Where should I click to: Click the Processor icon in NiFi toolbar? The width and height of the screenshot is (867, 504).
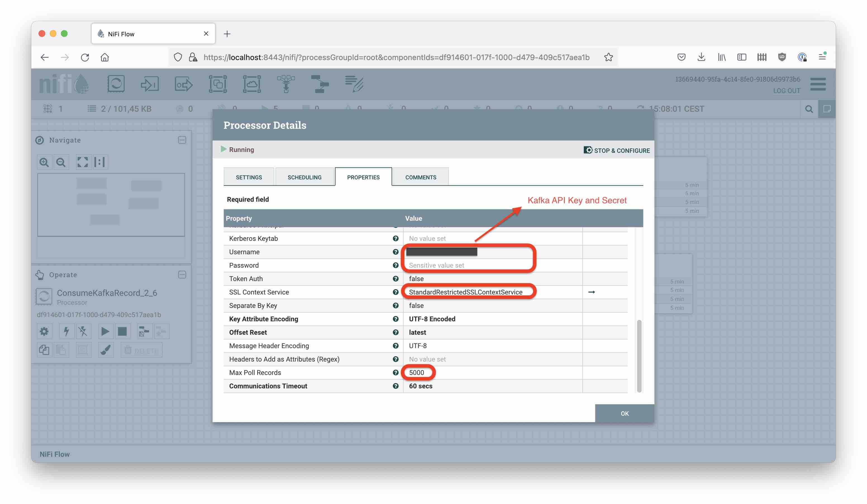pyautogui.click(x=116, y=84)
